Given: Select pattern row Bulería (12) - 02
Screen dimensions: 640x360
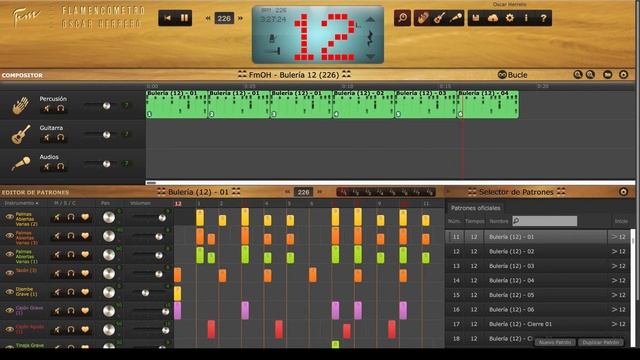Looking at the screenshot, I should (x=538, y=251).
